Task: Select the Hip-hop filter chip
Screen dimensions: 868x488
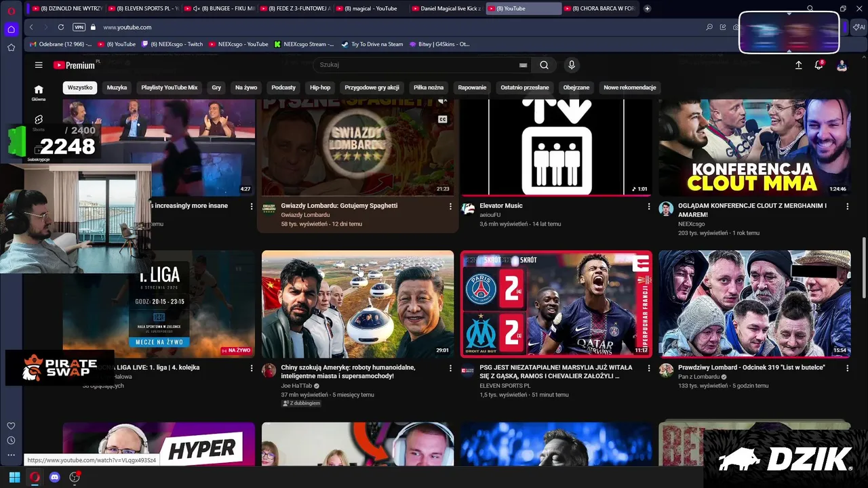Action: coord(320,87)
